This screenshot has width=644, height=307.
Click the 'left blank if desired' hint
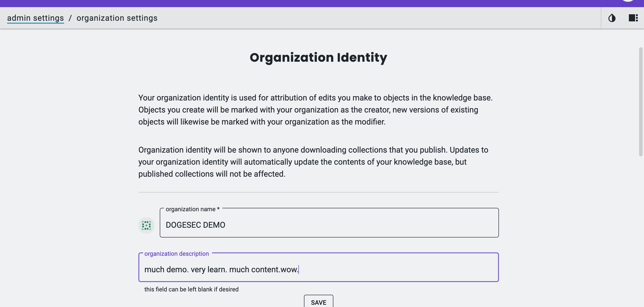(191, 289)
